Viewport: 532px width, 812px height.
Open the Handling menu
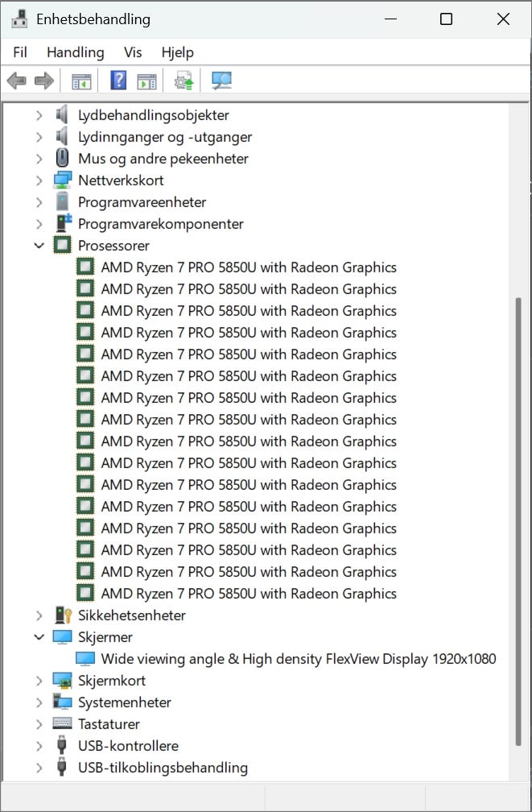(76, 52)
